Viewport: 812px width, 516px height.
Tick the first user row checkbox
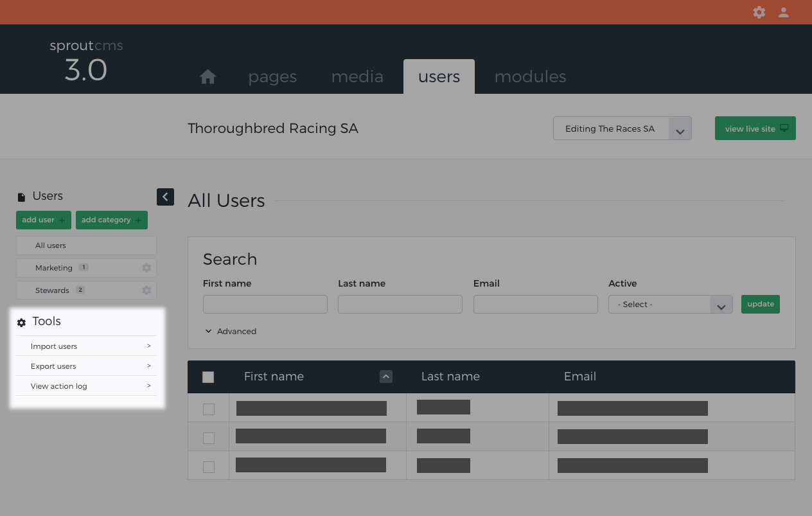[x=209, y=409]
